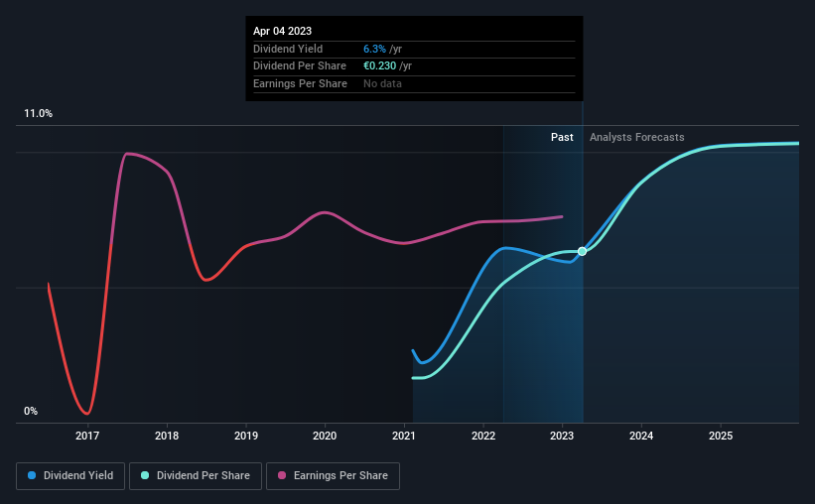This screenshot has height=504, width=815.
Task: Click the 2021 x-axis label
Action: (404, 436)
